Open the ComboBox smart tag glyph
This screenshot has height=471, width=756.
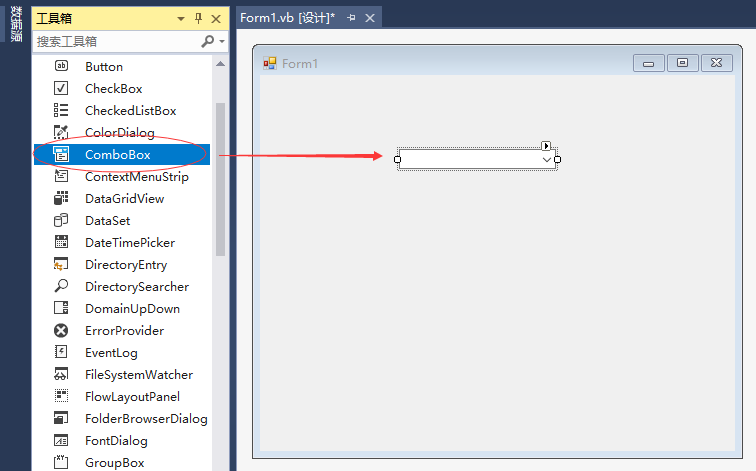tap(546, 146)
